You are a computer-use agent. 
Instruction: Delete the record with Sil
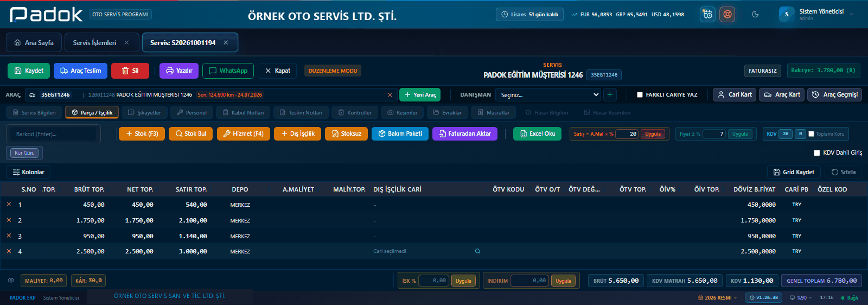point(130,71)
